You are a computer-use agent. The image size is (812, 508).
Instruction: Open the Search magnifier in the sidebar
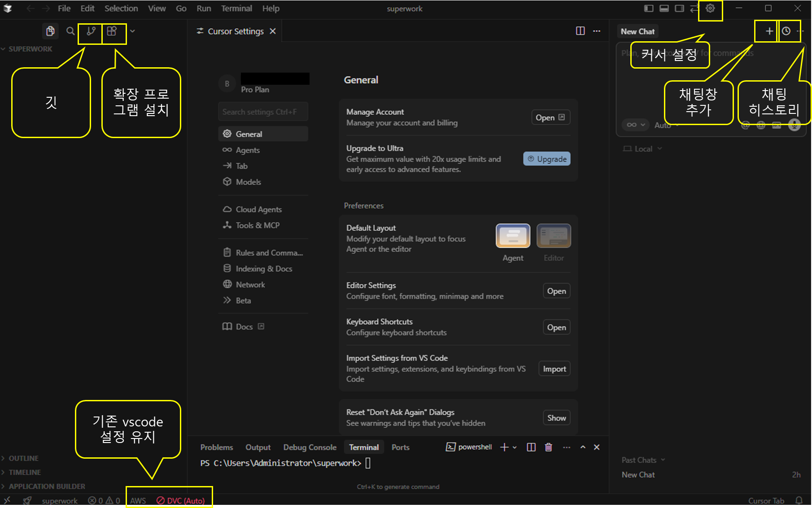(x=70, y=31)
